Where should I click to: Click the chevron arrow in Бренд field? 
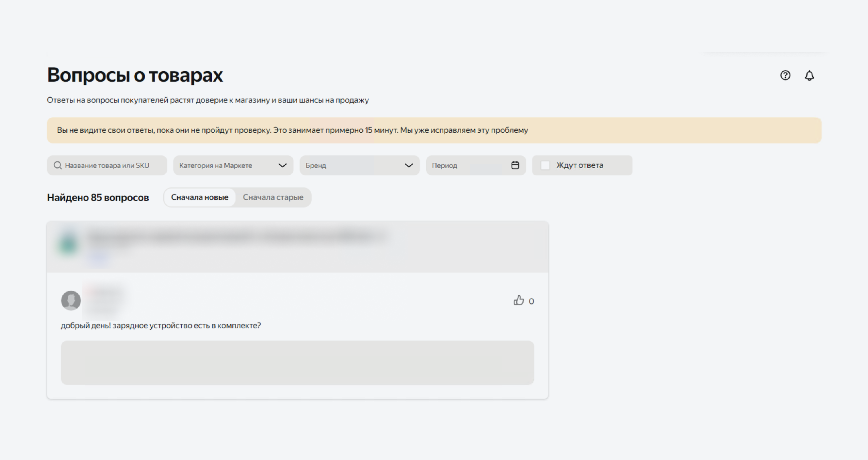(409, 165)
